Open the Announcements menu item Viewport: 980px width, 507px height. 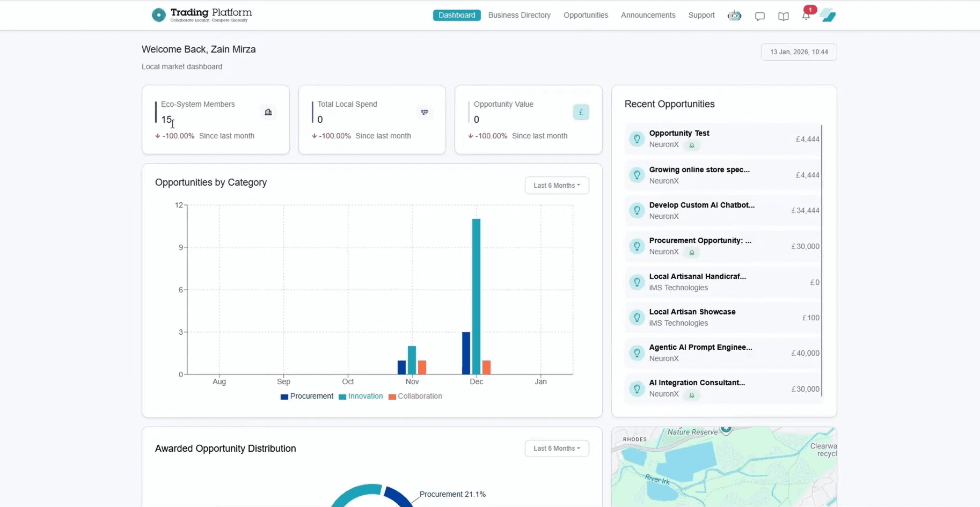click(x=648, y=15)
